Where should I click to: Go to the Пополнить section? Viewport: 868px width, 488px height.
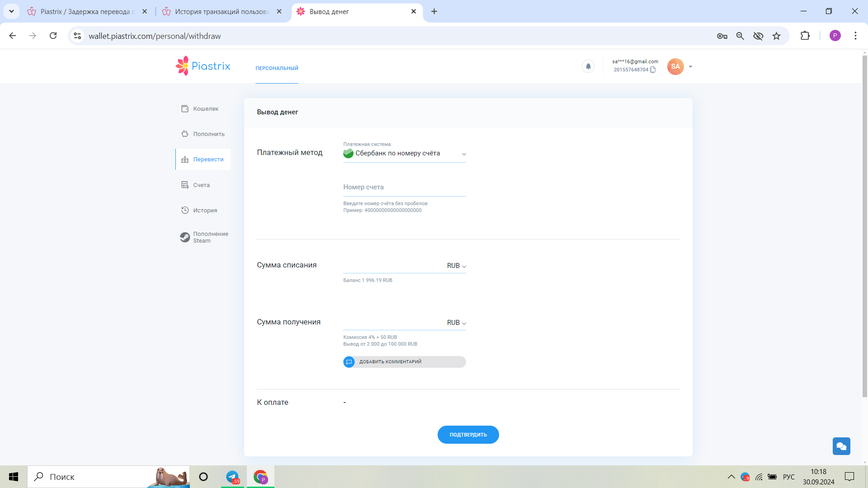[208, 134]
